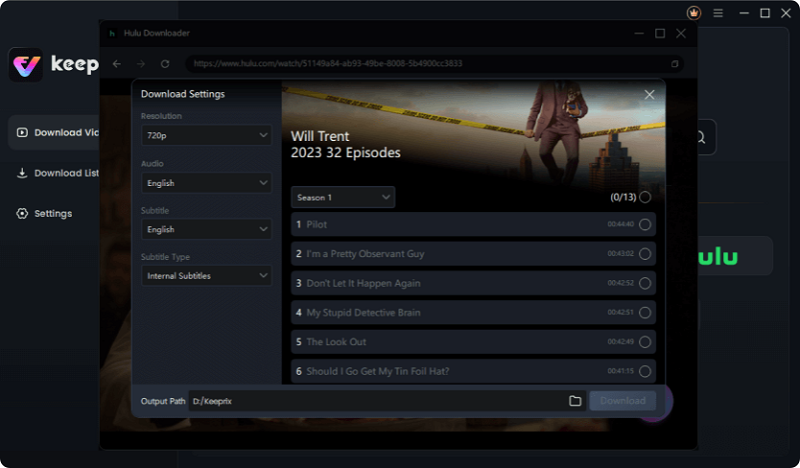Viewport: 800px width, 468px height.
Task: Click the Download button
Action: point(622,401)
